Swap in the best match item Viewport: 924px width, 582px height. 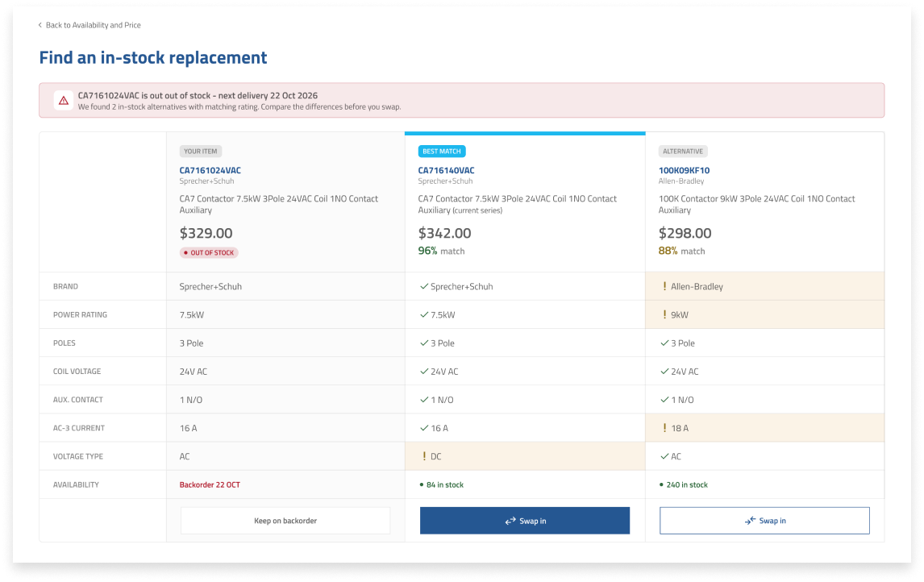point(524,521)
